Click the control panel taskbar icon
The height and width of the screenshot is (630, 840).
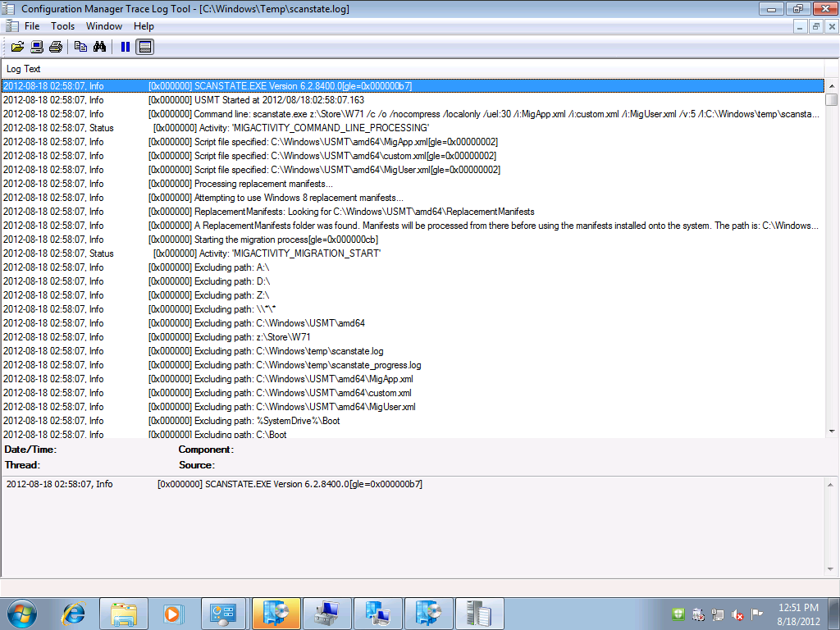tap(223, 614)
